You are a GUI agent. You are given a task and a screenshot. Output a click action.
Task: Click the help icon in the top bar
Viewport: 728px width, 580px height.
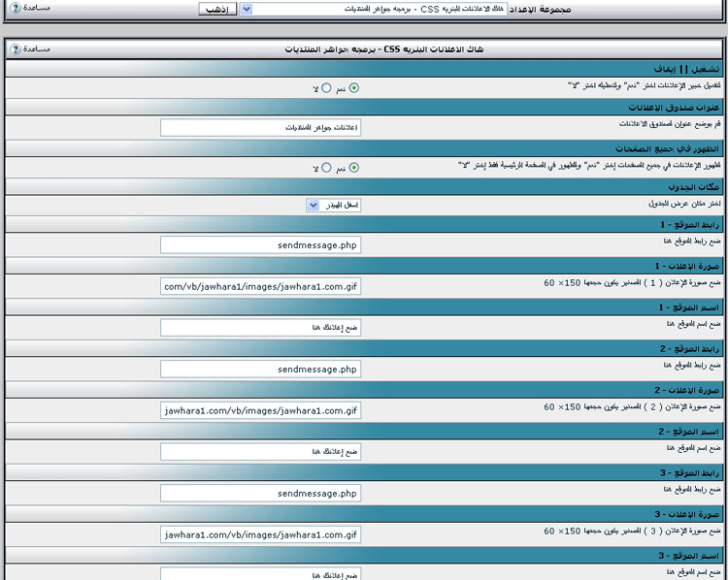[16, 8]
